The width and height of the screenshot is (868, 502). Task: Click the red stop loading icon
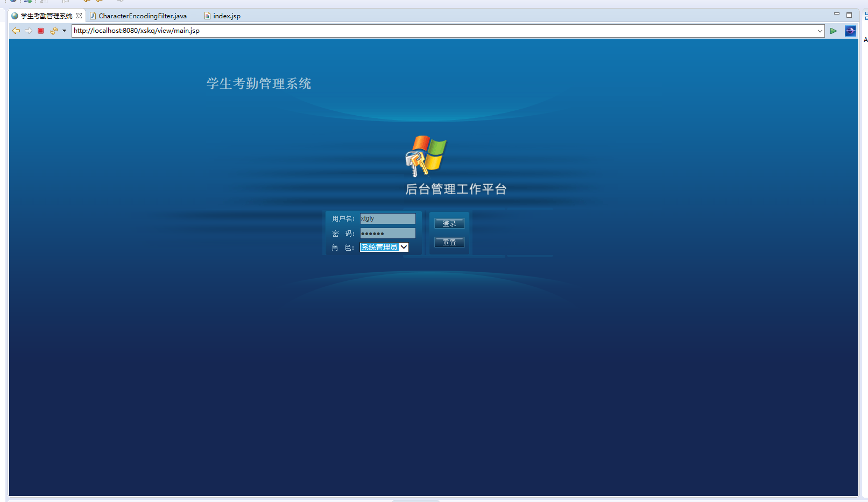coord(40,31)
